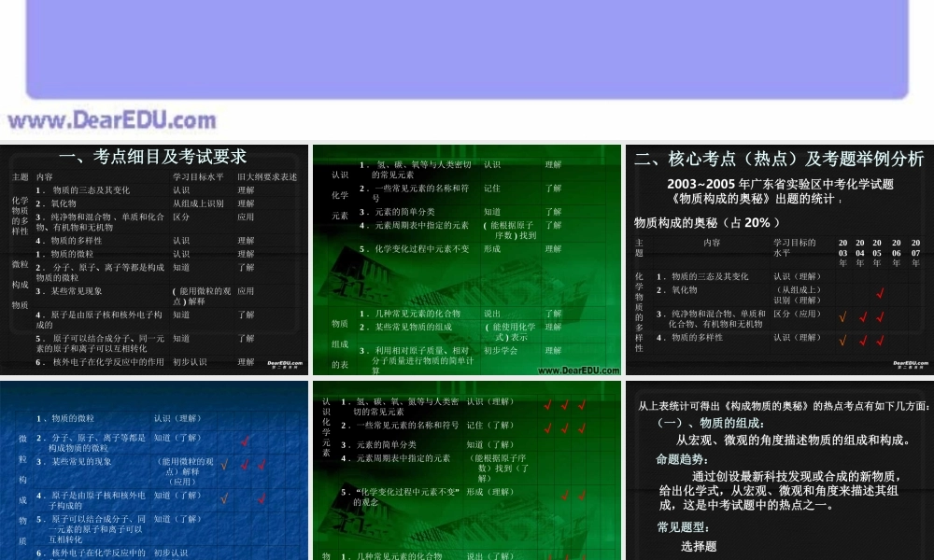Open the slide titled 一、考点细目及考试要求
Image resolution: width=934 pixels, height=560 pixels.
(x=154, y=260)
